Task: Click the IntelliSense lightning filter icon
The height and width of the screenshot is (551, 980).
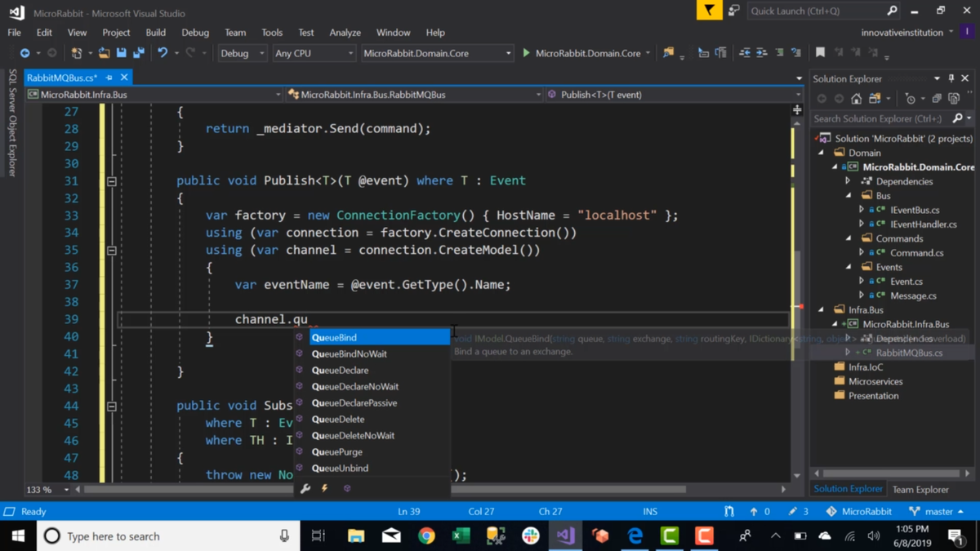Action: (325, 488)
